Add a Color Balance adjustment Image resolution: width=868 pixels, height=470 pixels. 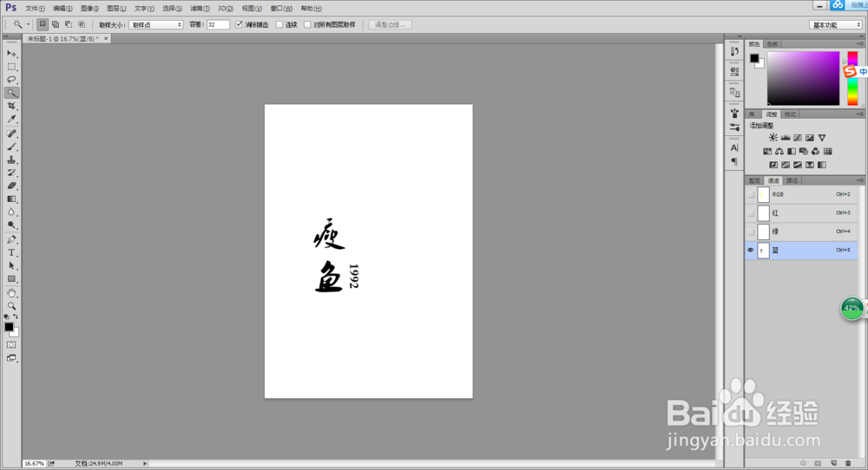coord(779,151)
